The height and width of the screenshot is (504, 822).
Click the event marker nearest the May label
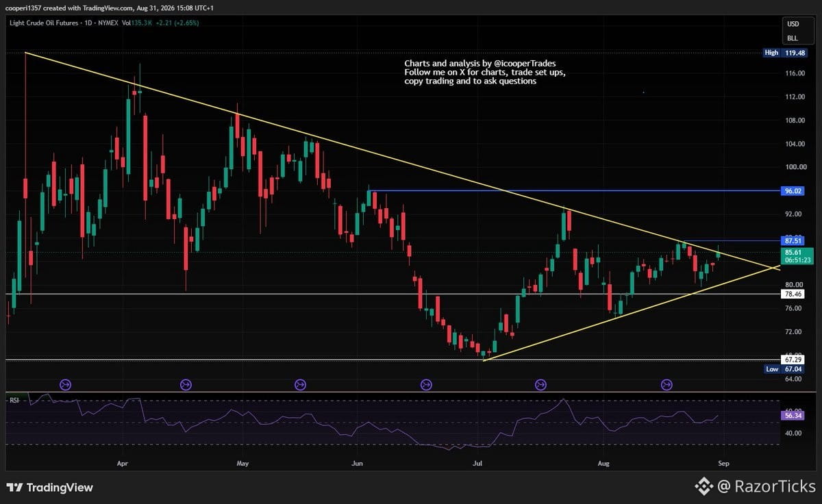point(186,385)
